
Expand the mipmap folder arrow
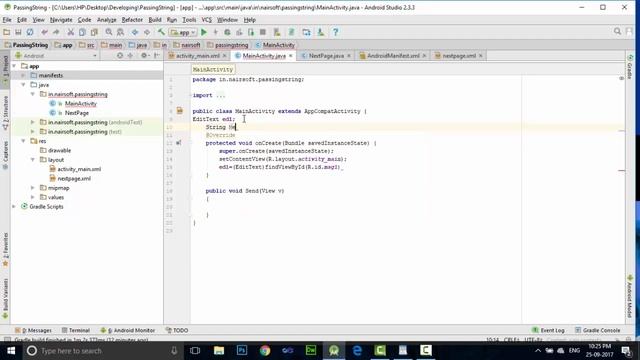(x=33, y=188)
